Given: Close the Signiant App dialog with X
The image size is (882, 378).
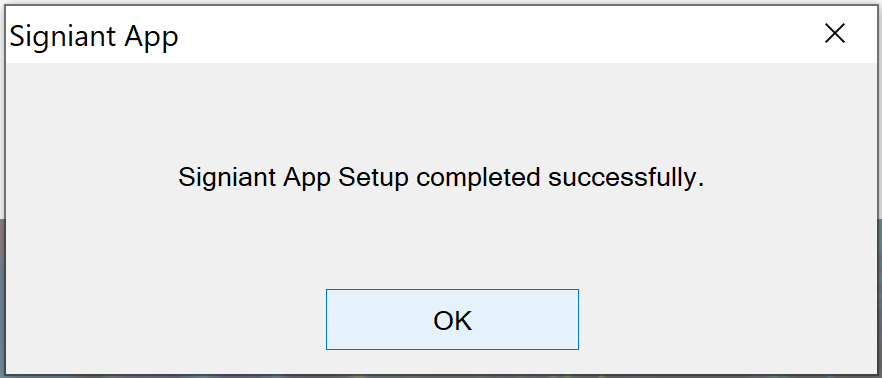Looking at the screenshot, I should pos(835,34).
